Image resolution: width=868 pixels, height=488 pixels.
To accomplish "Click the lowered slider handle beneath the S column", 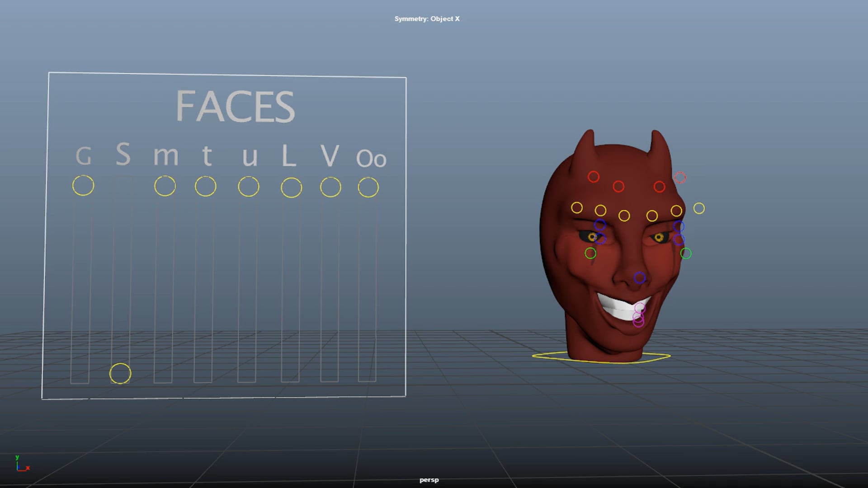I will (x=119, y=373).
